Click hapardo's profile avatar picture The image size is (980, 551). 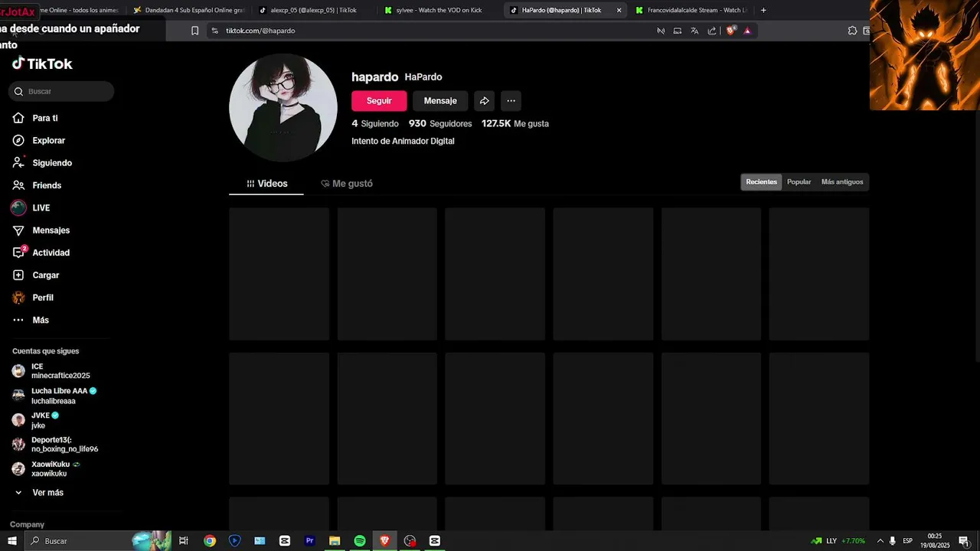(283, 108)
